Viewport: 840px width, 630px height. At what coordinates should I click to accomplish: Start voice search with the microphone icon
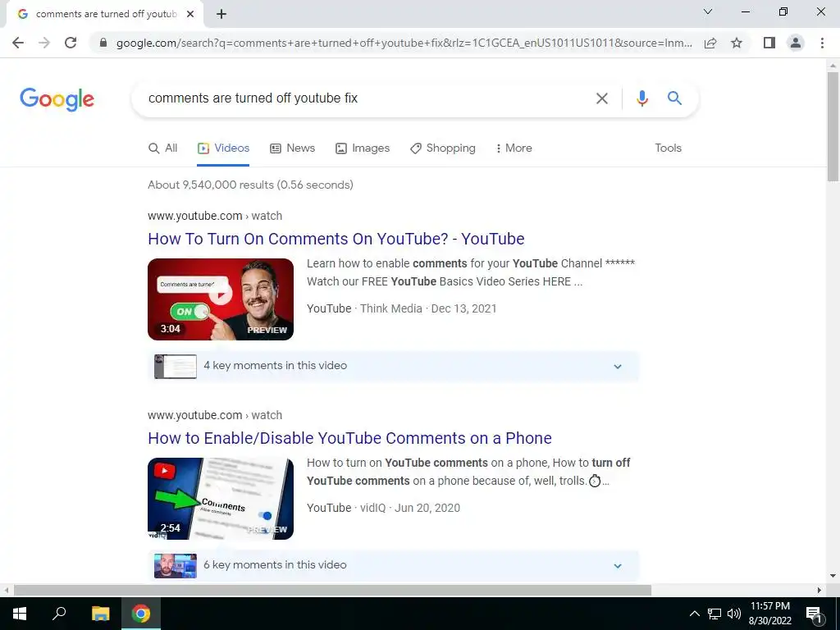click(641, 98)
